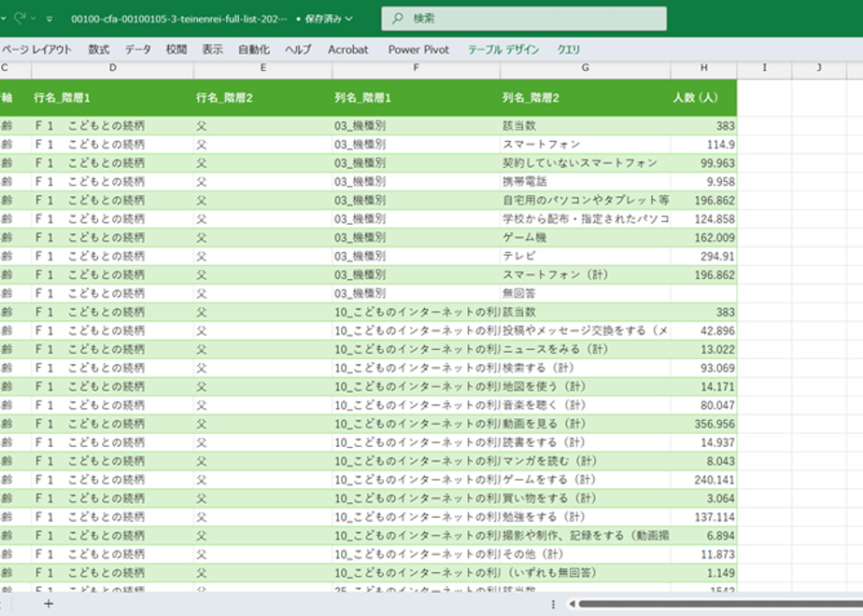Open the redo dropdown arrow
Screen dimensions: 863x616
[x=34, y=19]
